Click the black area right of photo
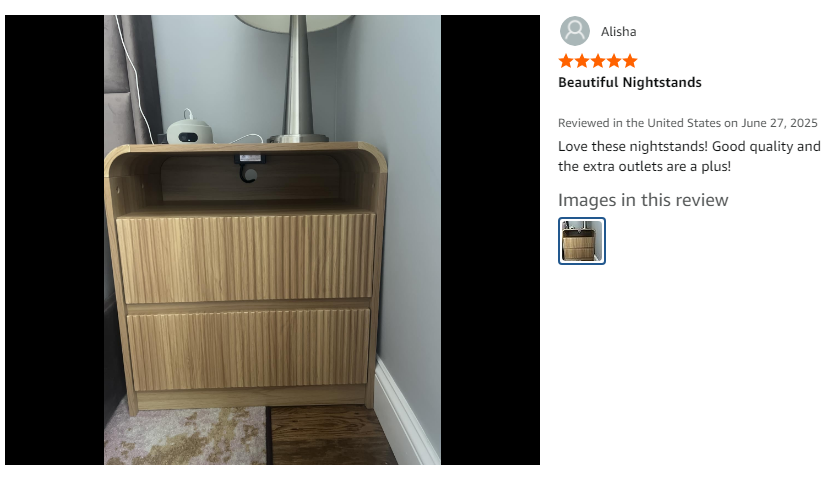The height and width of the screenshot is (479, 831). click(490, 240)
